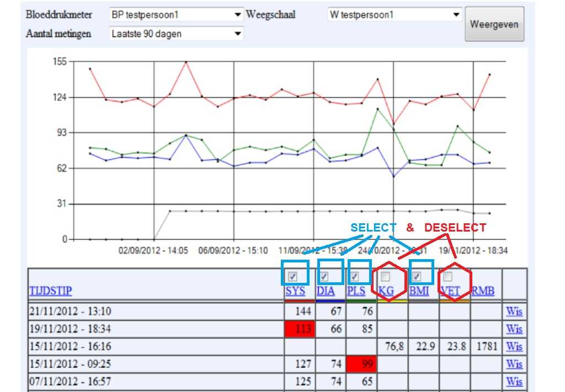Expand the Aantal metingen dropdown

tap(176, 34)
